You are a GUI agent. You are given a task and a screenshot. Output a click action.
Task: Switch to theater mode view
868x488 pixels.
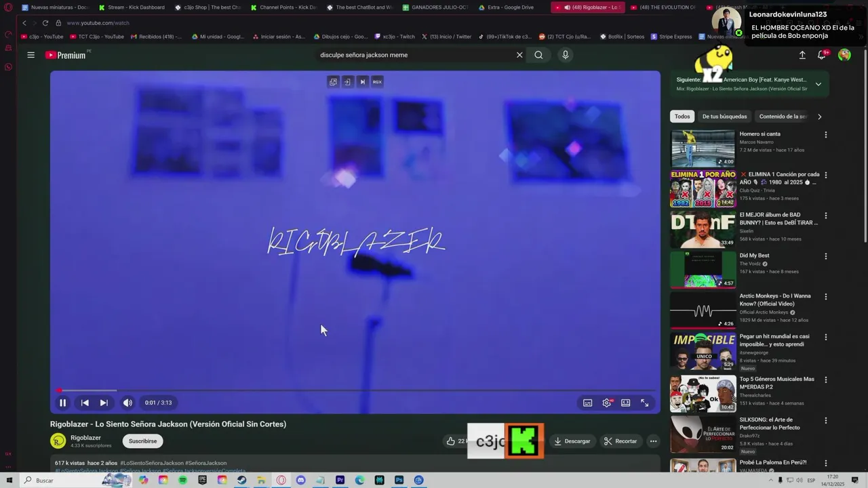(626, 403)
